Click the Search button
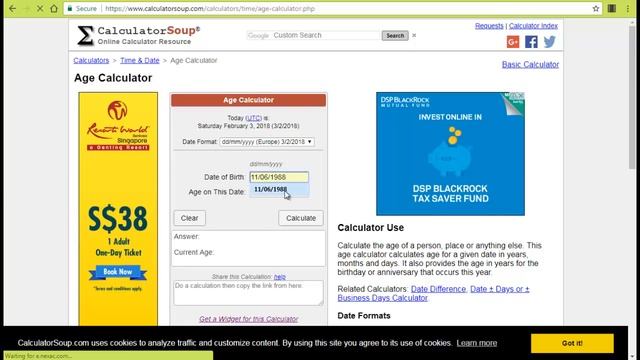The height and width of the screenshot is (360, 640). (x=395, y=36)
